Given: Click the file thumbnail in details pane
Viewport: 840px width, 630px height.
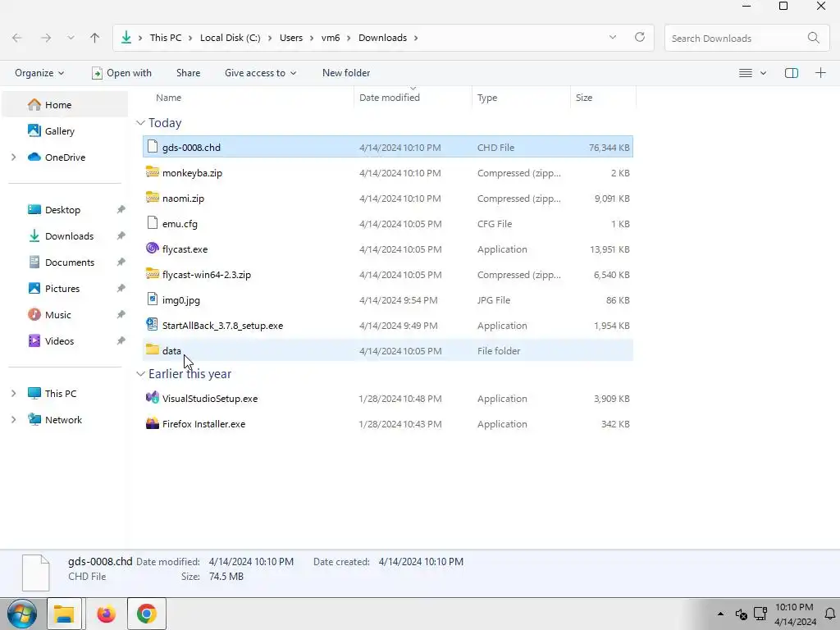Looking at the screenshot, I should [36, 573].
